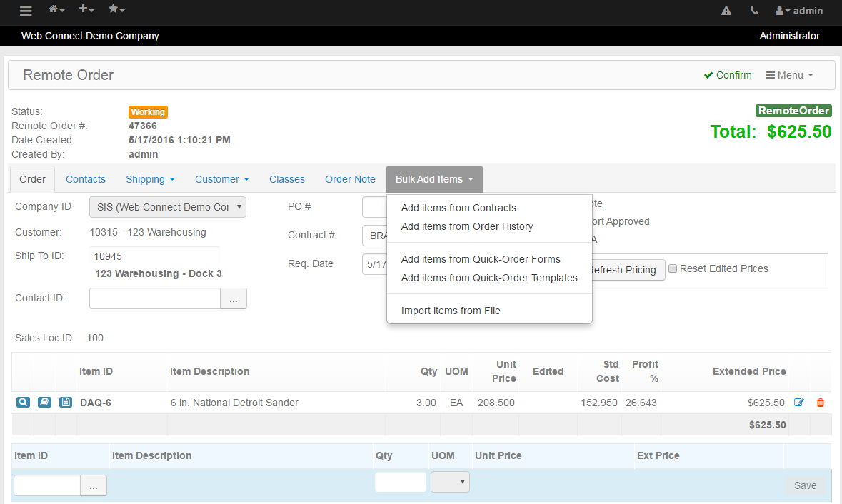Switch to the Contacts tab
Viewport: 842px width, 504px height.
(86, 179)
